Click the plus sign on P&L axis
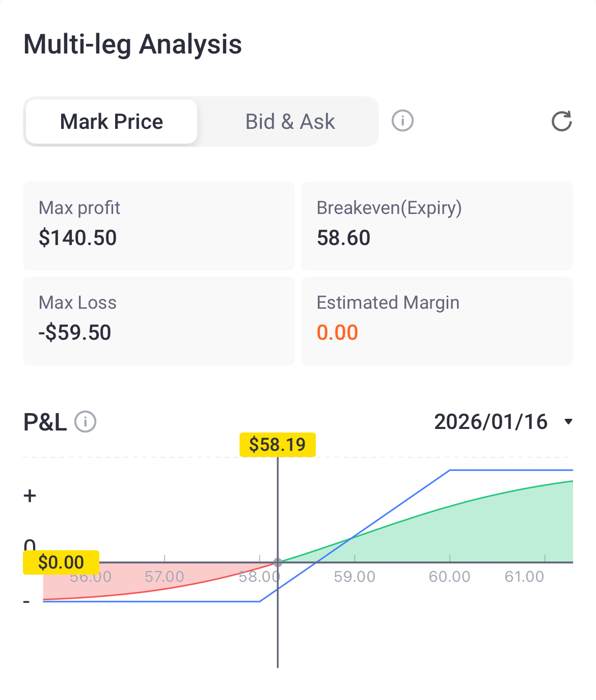The image size is (596, 700). [30, 496]
